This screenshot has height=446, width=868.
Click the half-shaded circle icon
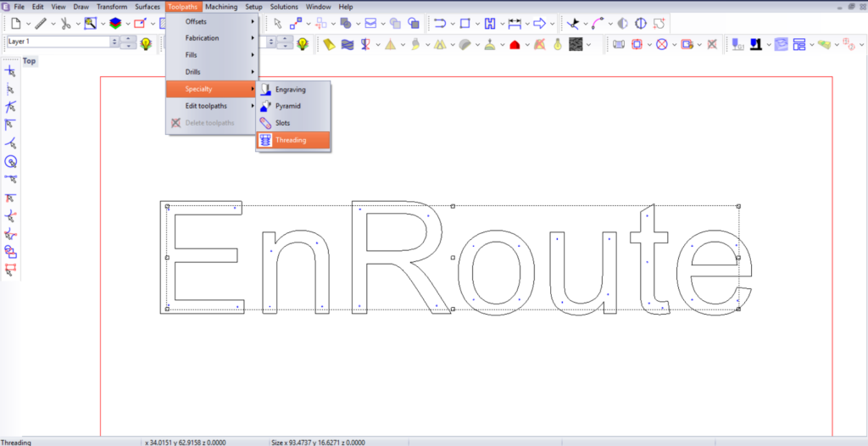point(623,24)
